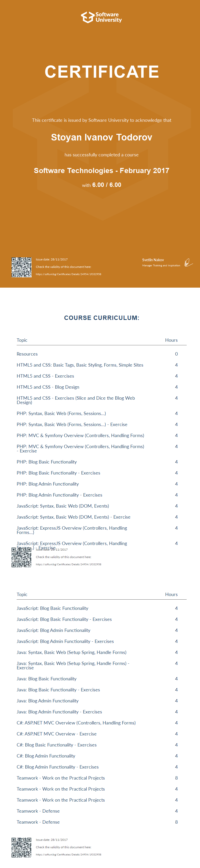Click the QR code overlapping the ExpressJS Exercise row
Viewport: 200px width, 868px height.
(x=21, y=557)
